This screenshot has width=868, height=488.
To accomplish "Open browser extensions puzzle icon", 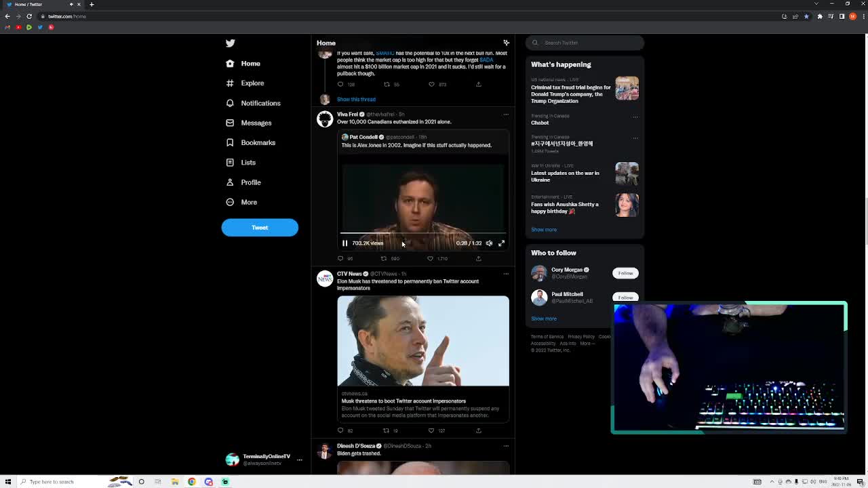I will 820,16.
